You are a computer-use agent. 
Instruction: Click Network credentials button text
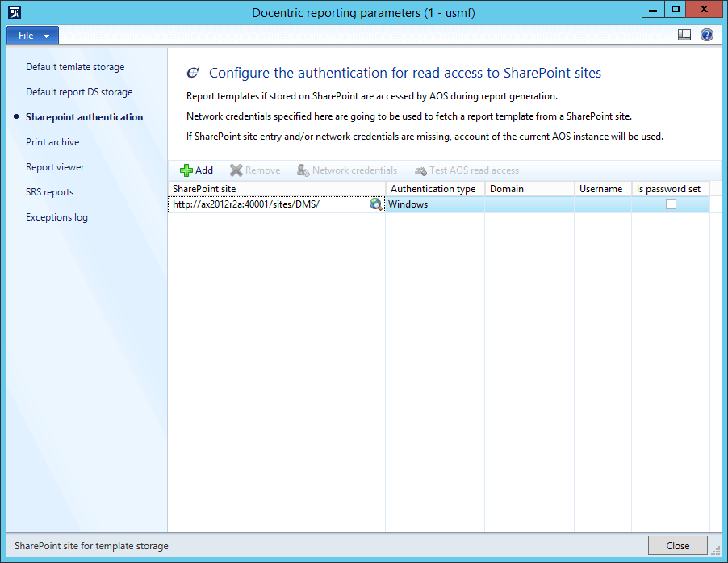354,170
